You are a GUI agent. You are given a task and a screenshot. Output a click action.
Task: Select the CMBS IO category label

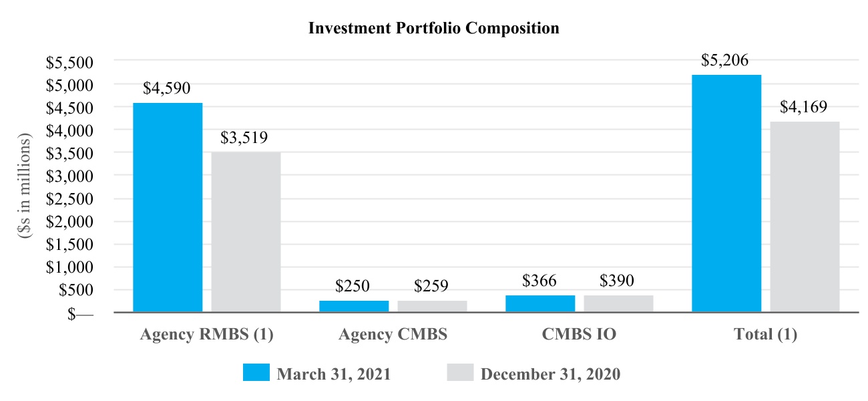579,335
